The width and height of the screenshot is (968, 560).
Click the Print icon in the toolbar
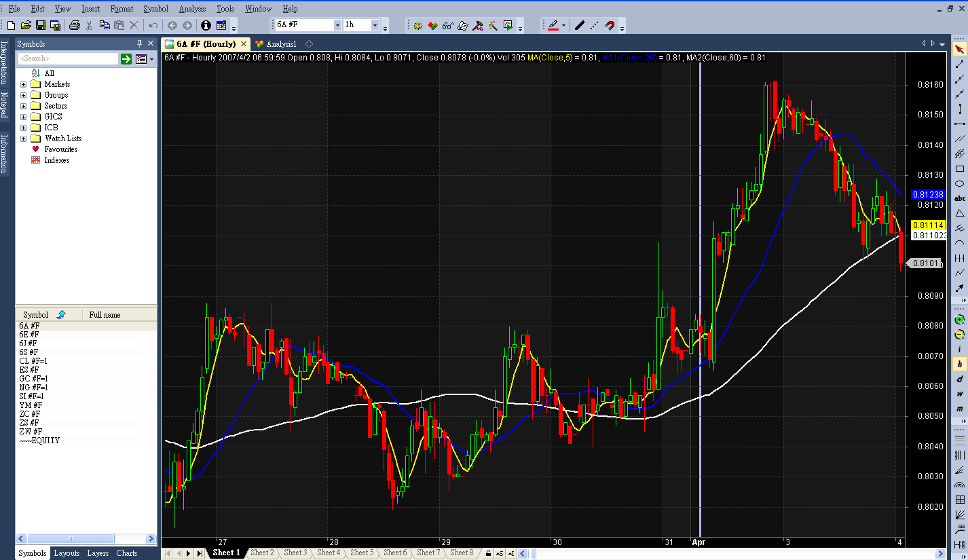click(75, 25)
